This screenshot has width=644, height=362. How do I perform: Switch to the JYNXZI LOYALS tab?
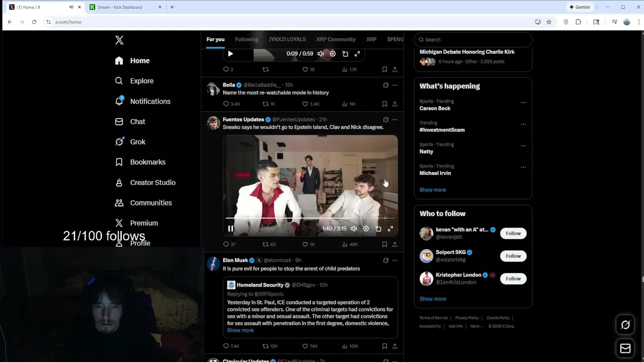[x=287, y=39]
